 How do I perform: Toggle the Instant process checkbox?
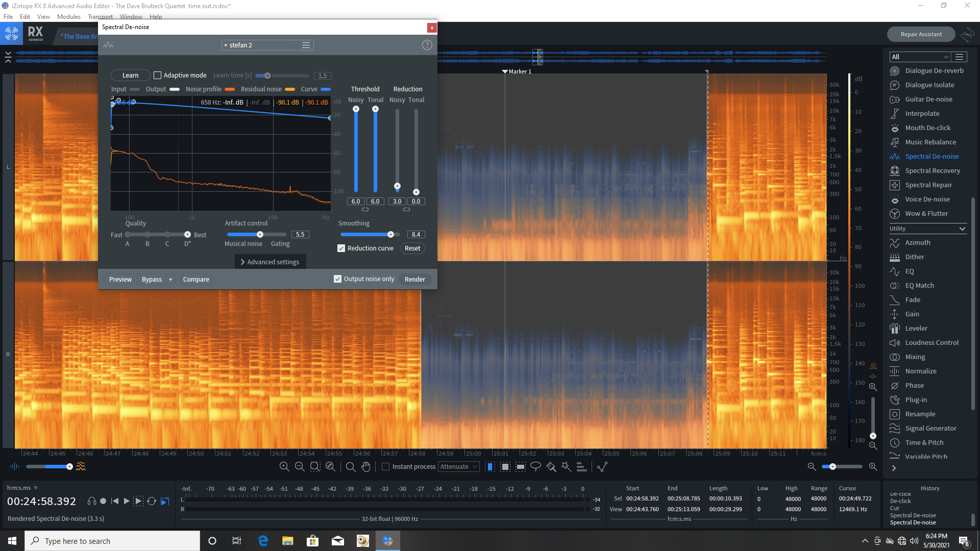(386, 466)
